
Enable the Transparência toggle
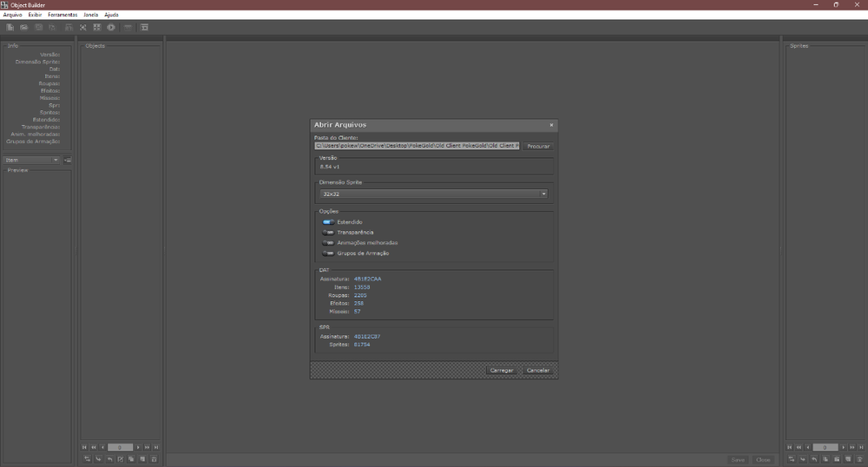point(328,233)
